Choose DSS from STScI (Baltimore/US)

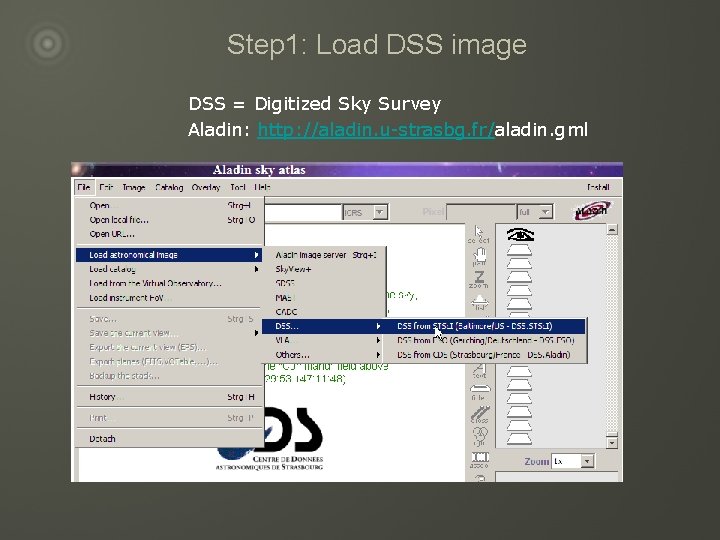486,326
